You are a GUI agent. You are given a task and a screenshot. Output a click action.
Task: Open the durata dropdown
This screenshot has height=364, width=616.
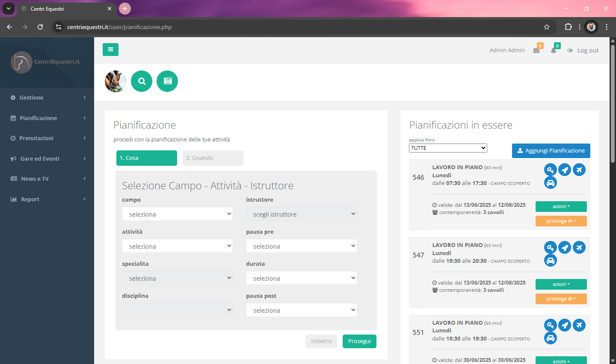point(302,278)
